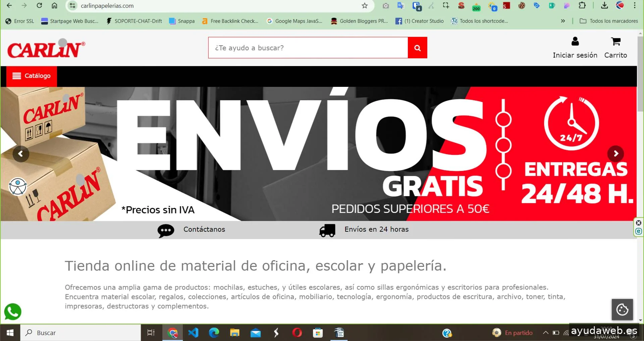The width and height of the screenshot is (644, 341).
Task: Click the delivery truck icon
Action: point(327,230)
